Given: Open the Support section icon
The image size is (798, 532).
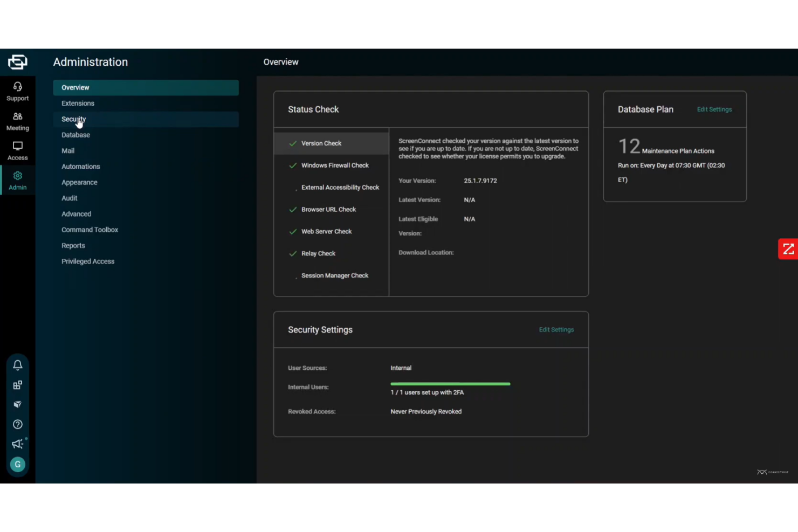Looking at the screenshot, I should tap(17, 91).
